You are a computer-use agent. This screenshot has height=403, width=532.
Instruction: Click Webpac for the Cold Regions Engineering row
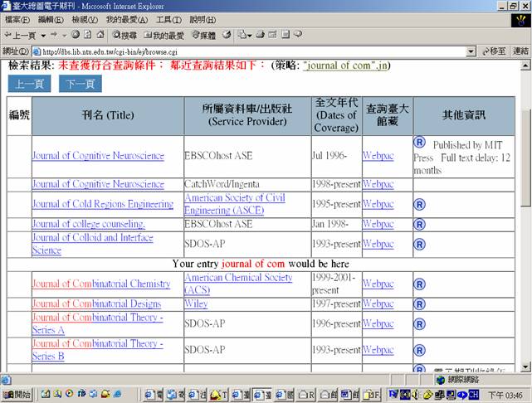378,204
